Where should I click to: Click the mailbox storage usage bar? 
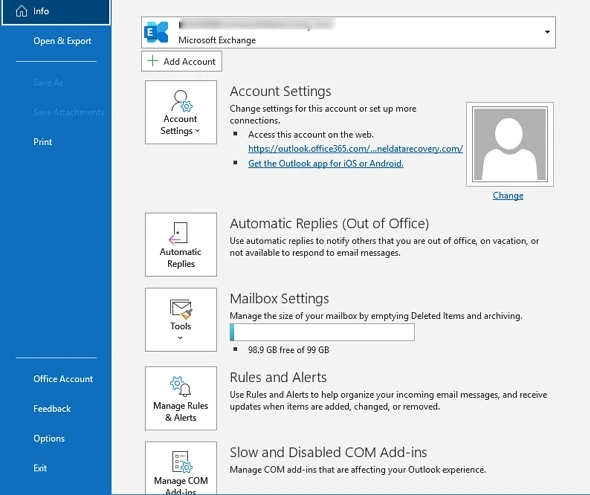click(322, 332)
